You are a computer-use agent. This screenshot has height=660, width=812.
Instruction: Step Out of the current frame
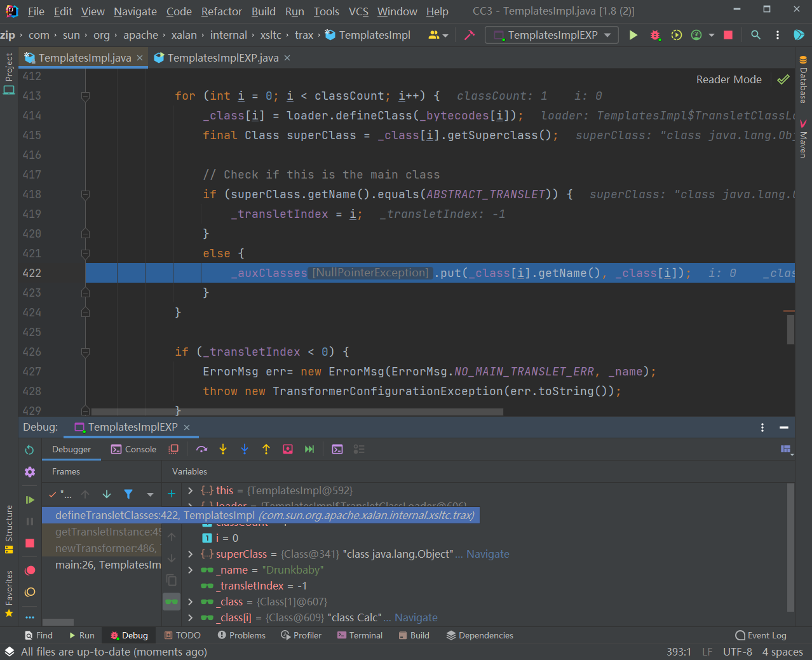pyautogui.click(x=266, y=449)
